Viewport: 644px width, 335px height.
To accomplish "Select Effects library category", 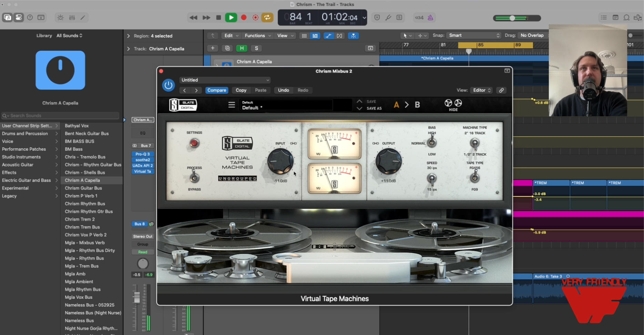I will coord(30,172).
